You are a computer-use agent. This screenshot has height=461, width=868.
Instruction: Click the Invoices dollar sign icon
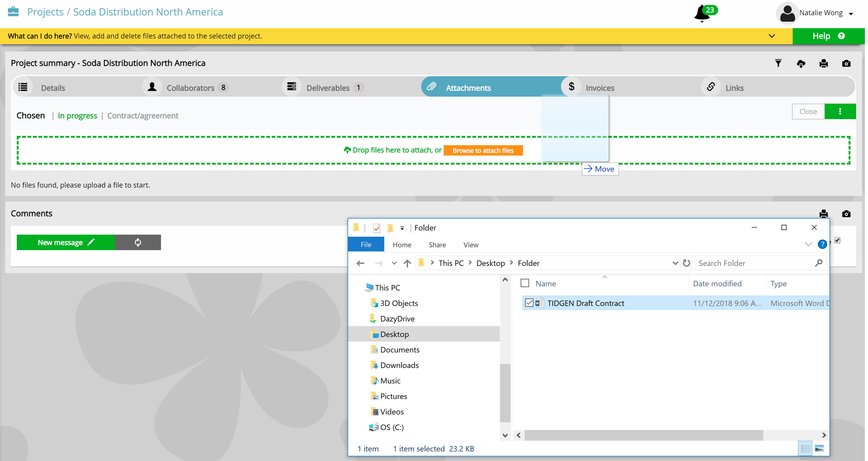pyautogui.click(x=572, y=87)
